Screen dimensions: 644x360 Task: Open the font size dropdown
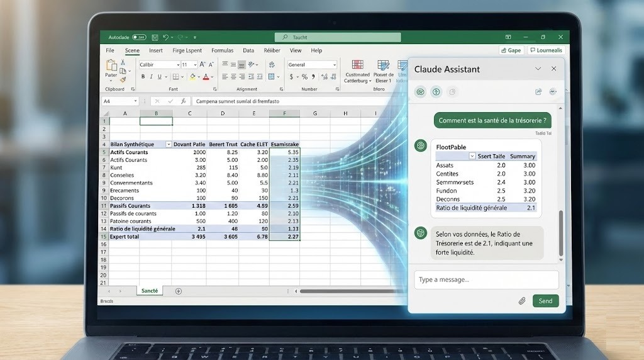(195, 65)
